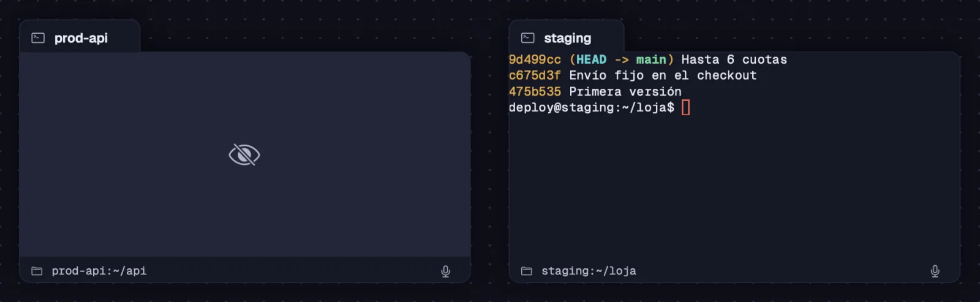Select the prod-api tab title
The image size is (980, 302).
click(81, 38)
